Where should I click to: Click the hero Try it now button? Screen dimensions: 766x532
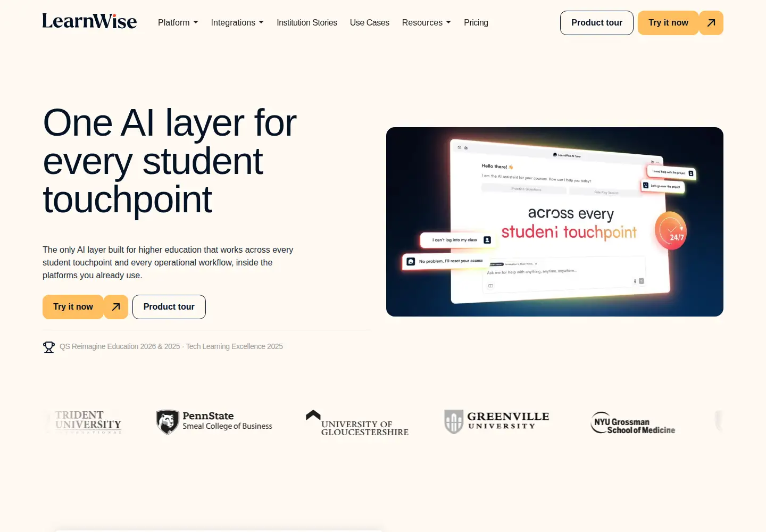[x=73, y=307]
